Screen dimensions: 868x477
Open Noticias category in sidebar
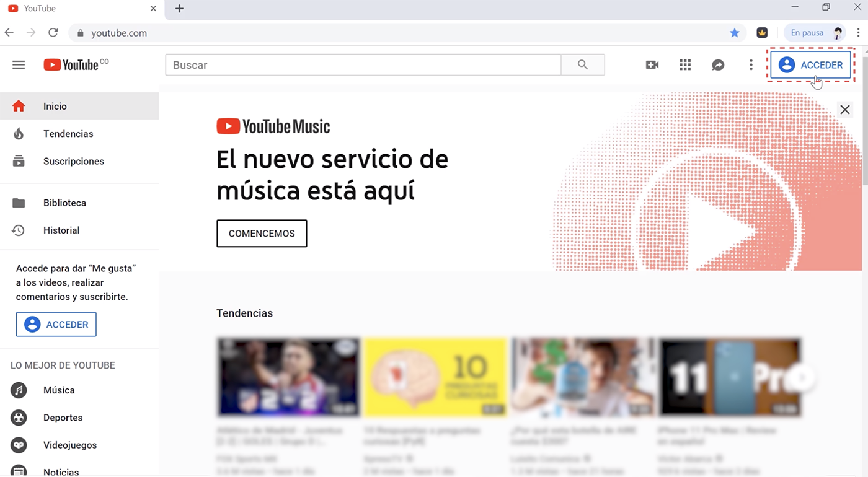coord(79,471)
